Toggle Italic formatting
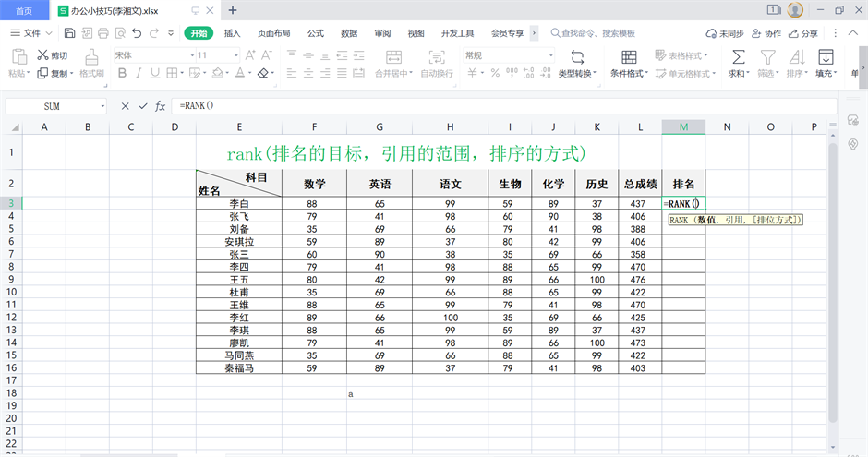868x457 pixels. (x=137, y=73)
